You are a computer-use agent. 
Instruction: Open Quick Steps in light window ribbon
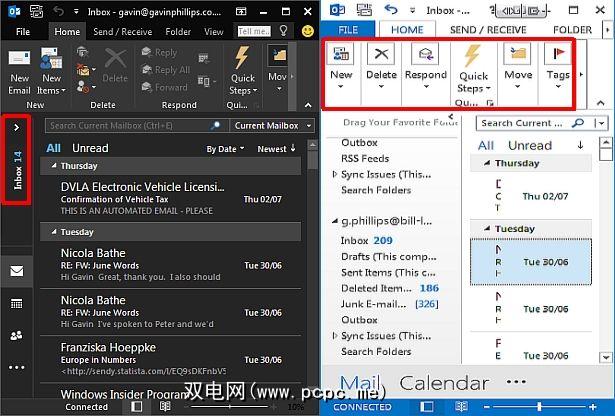[473, 70]
